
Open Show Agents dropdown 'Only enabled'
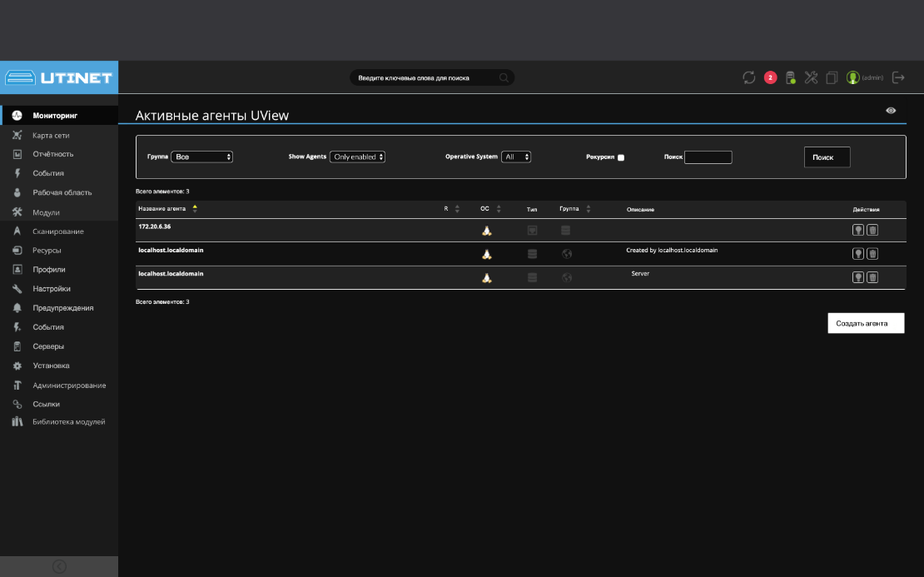point(357,157)
